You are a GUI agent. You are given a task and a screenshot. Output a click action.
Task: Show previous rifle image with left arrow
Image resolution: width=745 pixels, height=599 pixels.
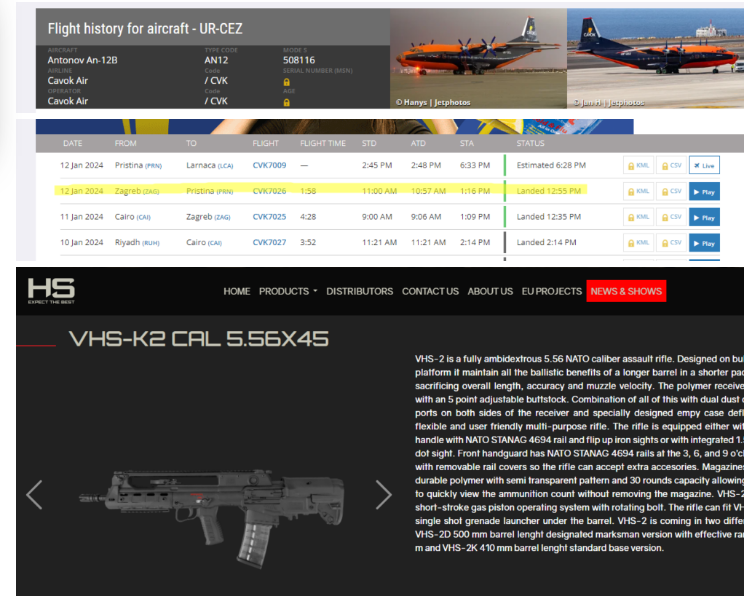click(35, 495)
